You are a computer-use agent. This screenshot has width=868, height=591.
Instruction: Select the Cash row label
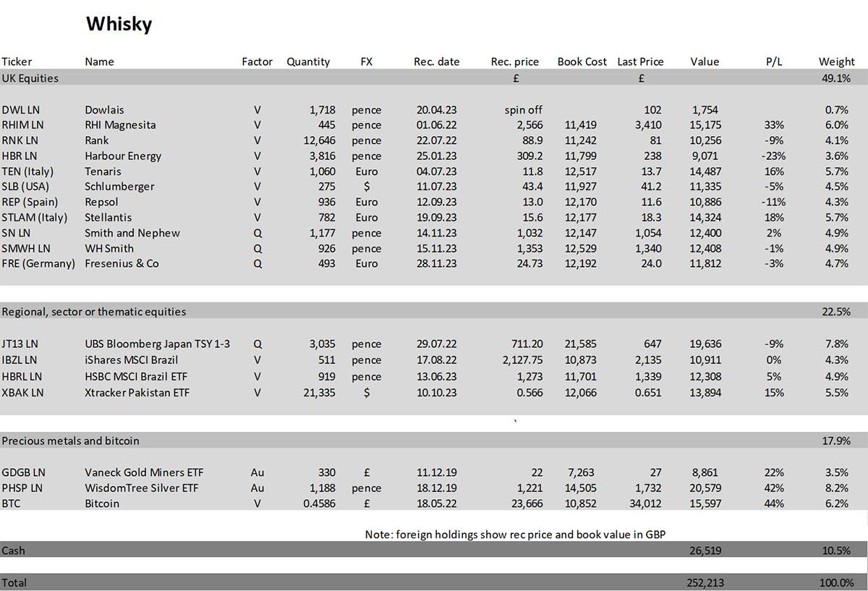pyautogui.click(x=14, y=550)
